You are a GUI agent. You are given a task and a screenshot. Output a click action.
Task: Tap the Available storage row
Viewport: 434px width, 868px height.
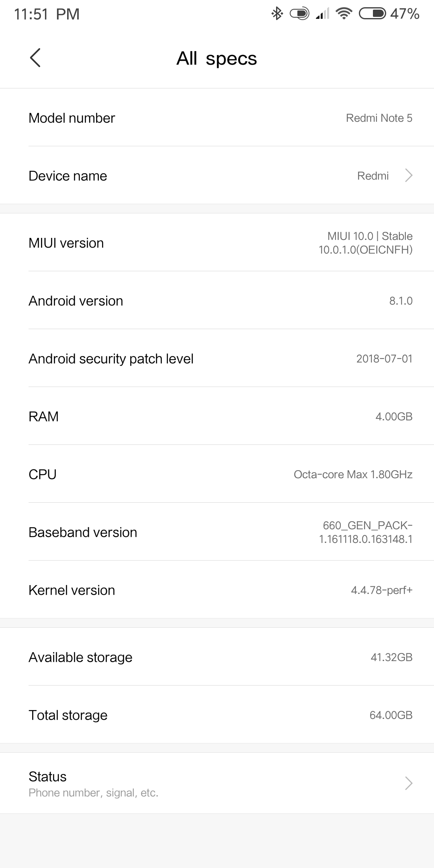click(217, 657)
